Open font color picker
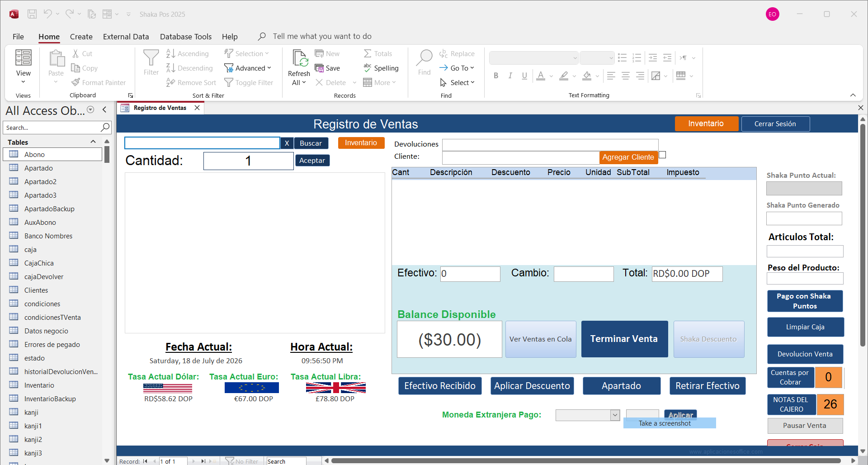The height and width of the screenshot is (465, 868). pyautogui.click(x=551, y=76)
